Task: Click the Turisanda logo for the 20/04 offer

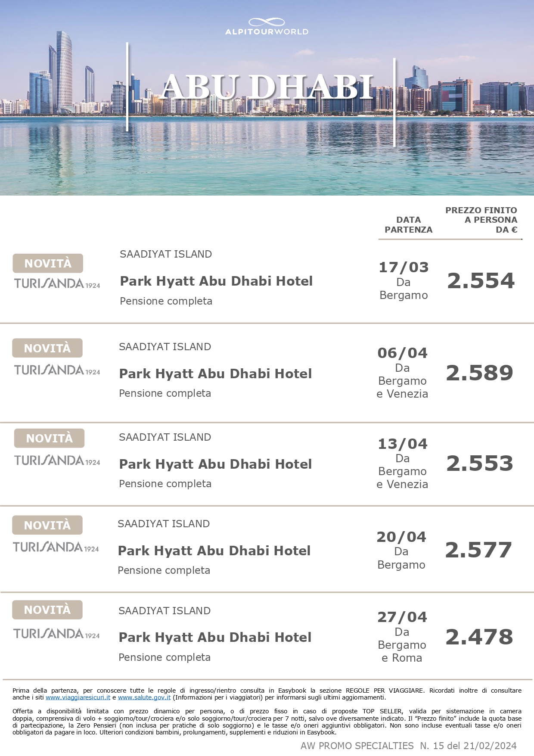Action: (56, 547)
